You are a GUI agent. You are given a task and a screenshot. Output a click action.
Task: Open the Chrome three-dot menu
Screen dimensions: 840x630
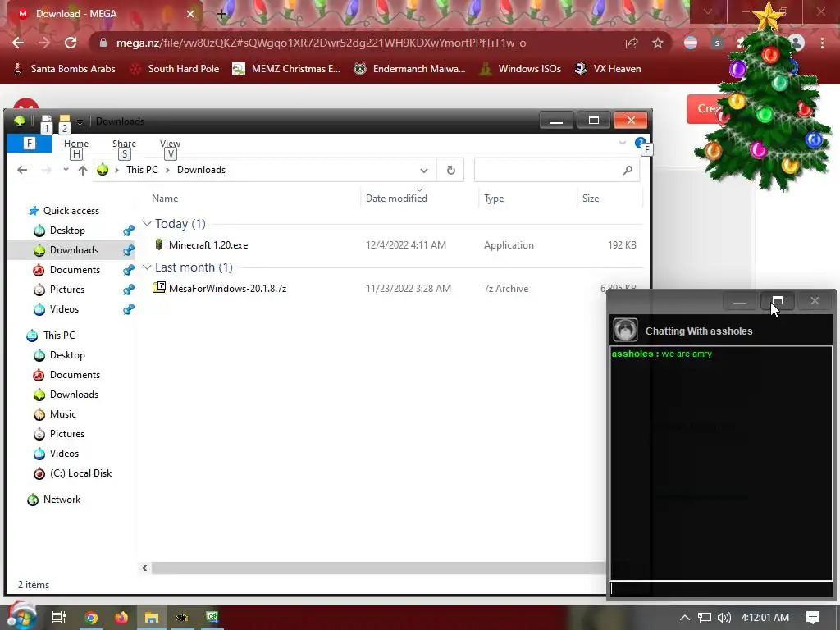point(822,43)
